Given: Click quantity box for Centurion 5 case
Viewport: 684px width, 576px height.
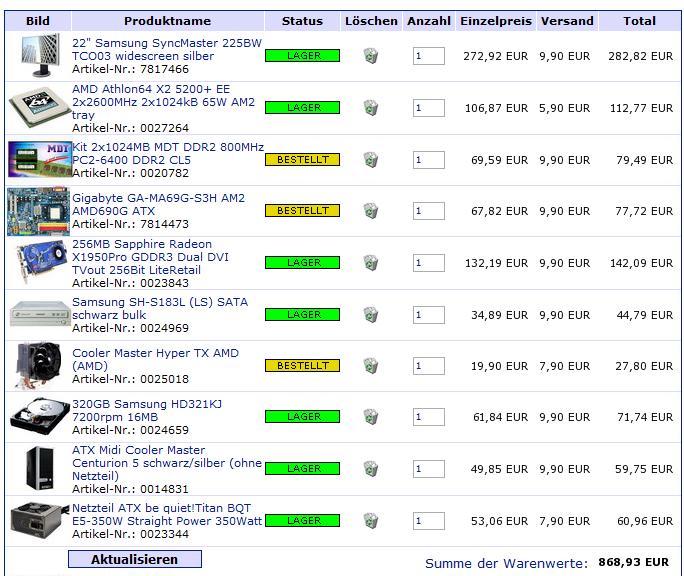Looking at the screenshot, I should click(x=429, y=469).
